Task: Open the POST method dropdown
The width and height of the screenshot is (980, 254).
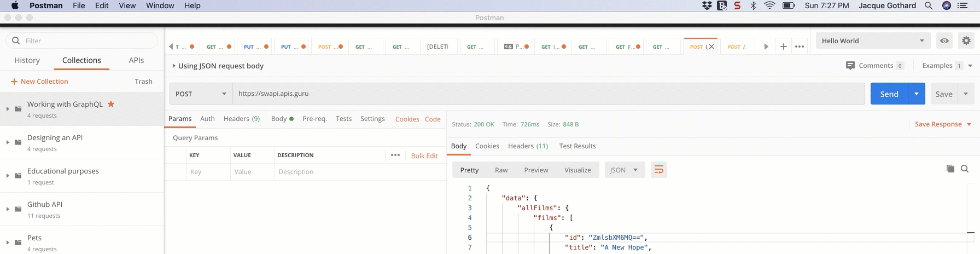Action: click(x=201, y=94)
